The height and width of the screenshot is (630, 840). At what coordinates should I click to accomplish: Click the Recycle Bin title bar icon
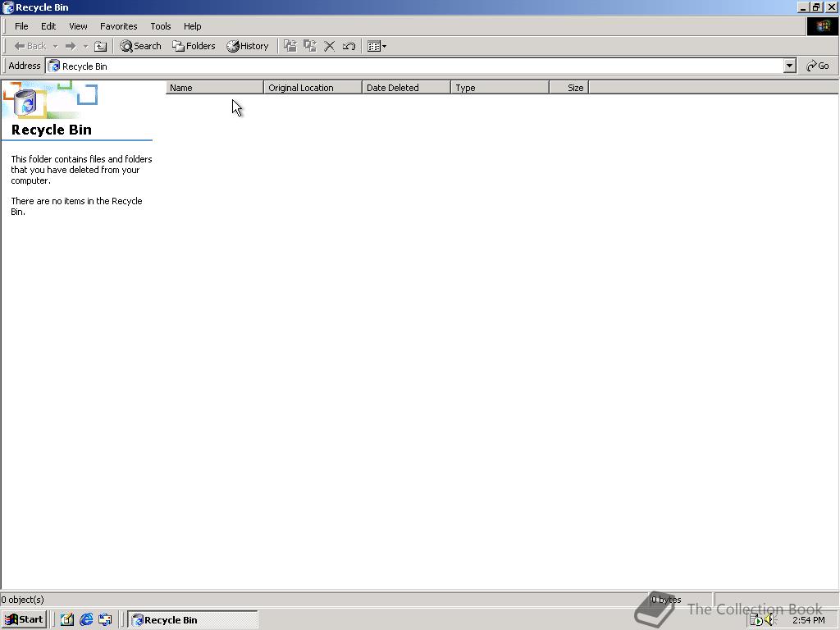click(x=7, y=7)
